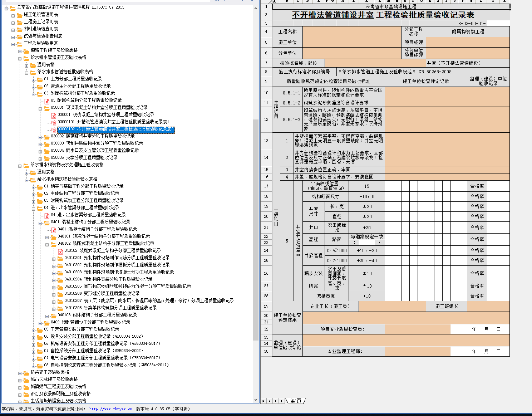Click the folder icon beside 施工组织管理用表
The image size is (532, 416).
click(19, 15)
